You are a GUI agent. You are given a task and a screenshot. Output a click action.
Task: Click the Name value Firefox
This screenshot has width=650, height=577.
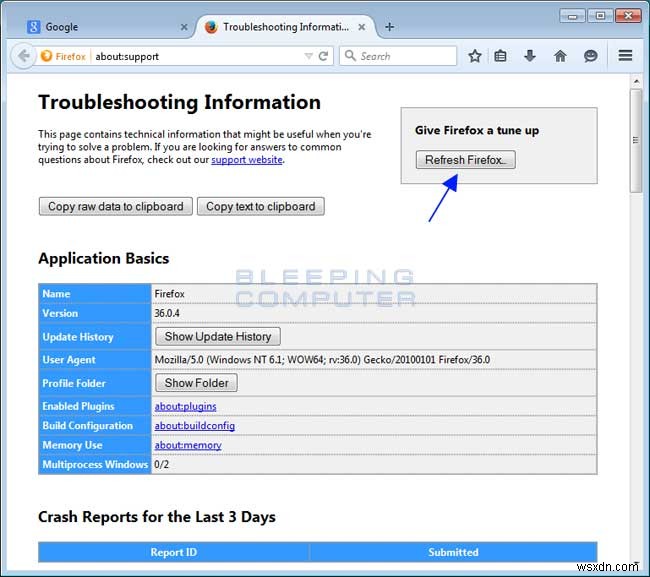pos(170,294)
